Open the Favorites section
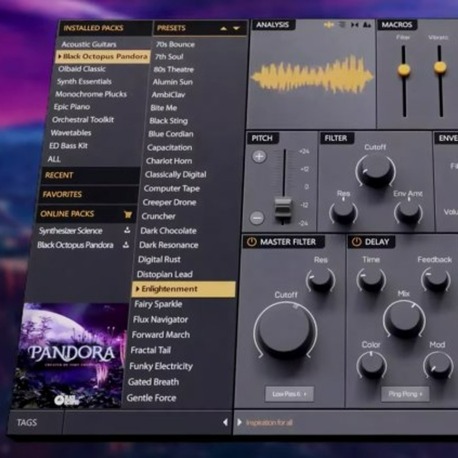The height and width of the screenshot is (458, 458). [x=89, y=194]
